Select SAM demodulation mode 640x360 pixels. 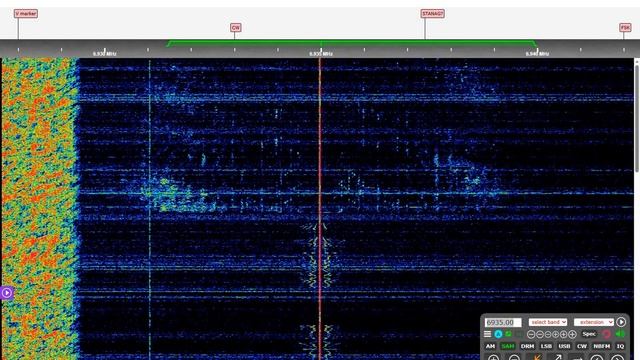[x=508, y=346]
